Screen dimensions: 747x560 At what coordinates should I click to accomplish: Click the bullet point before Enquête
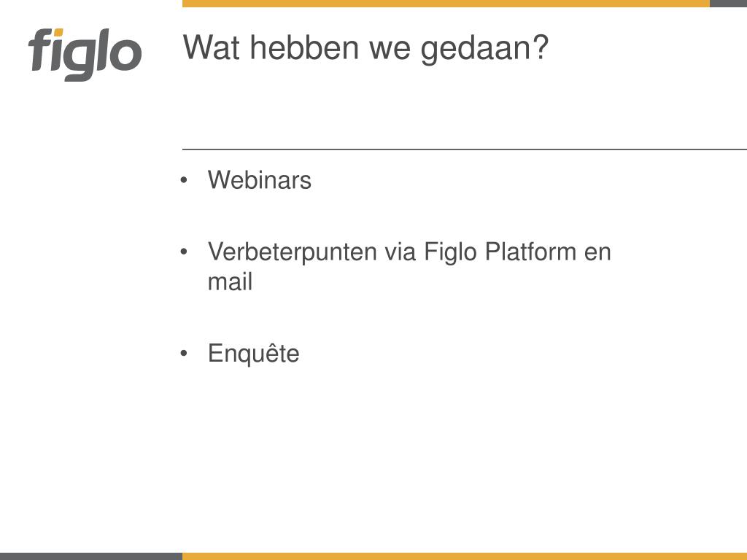point(184,354)
